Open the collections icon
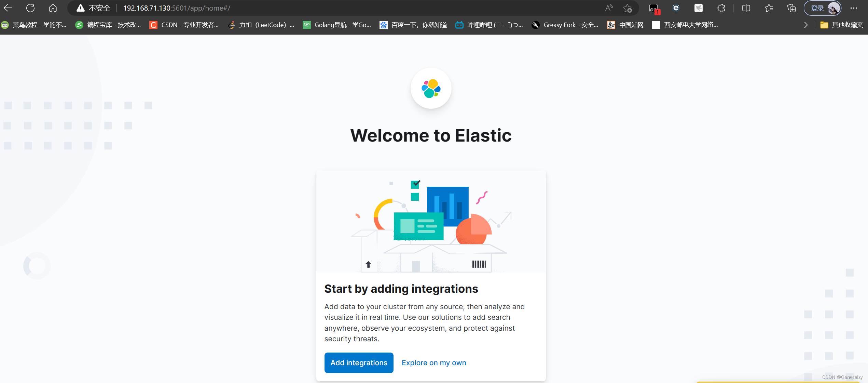 click(791, 8)
